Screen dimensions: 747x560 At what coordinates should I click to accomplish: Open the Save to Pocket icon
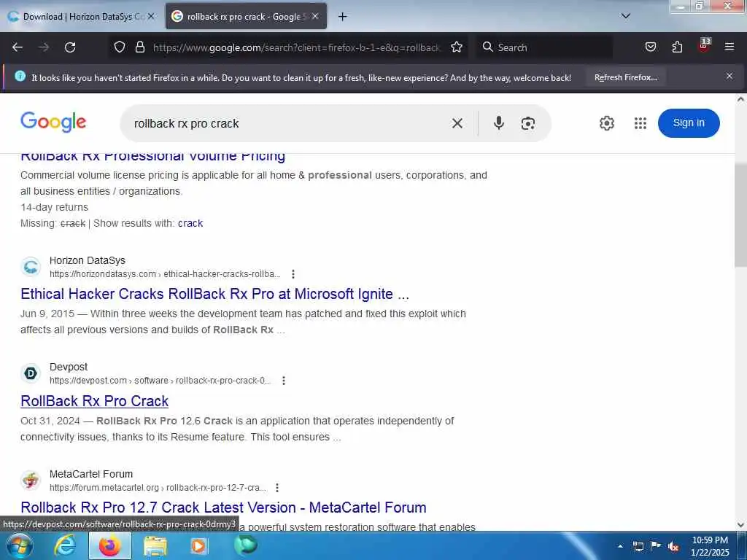tap(650, 47)
